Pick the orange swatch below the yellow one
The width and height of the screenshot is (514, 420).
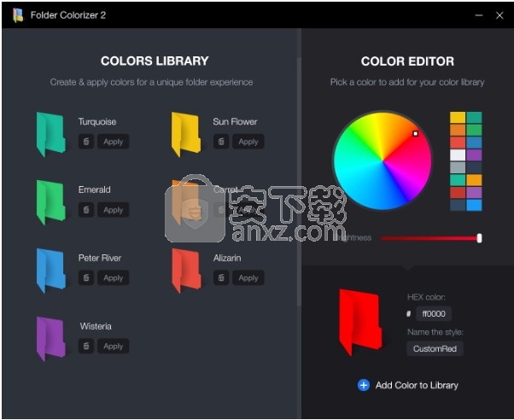[x=458, y=130]
